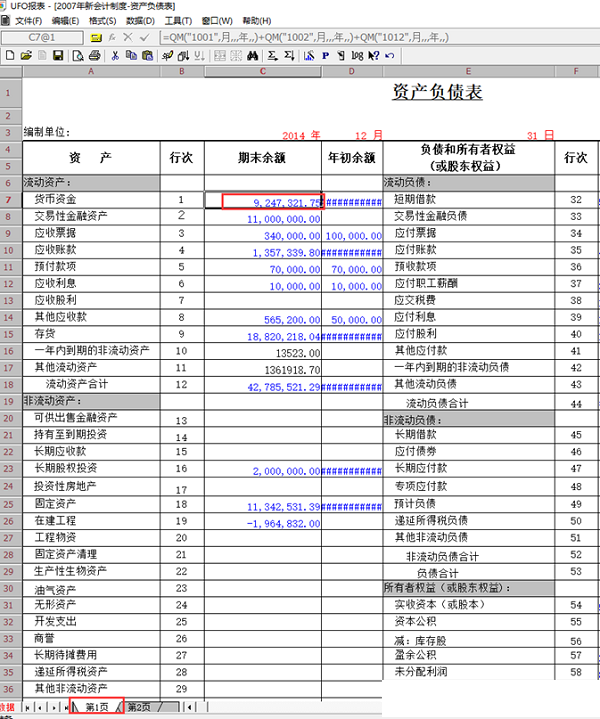Open the 帮助(H) menu

[257, 21]
